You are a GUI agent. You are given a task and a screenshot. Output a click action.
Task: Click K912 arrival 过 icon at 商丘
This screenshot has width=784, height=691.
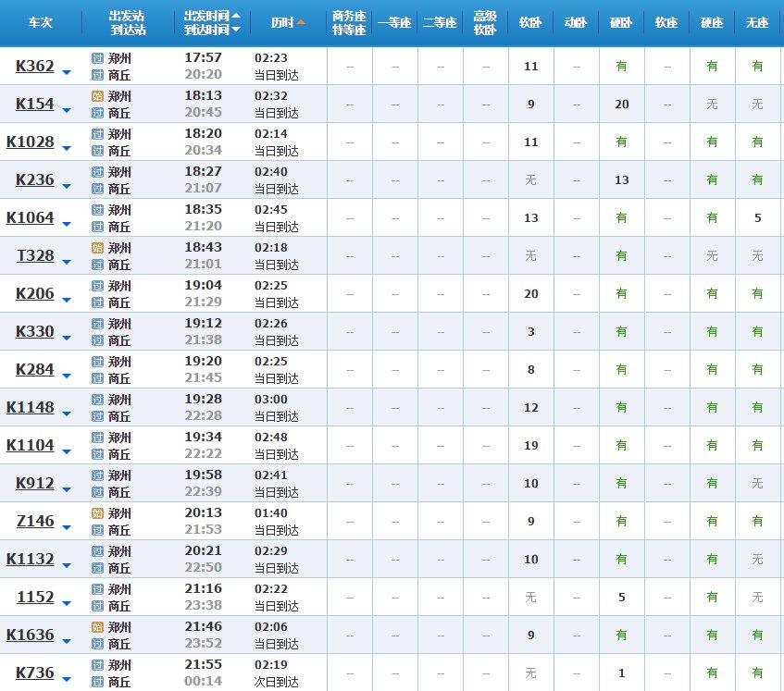click(x=97, y=492)
